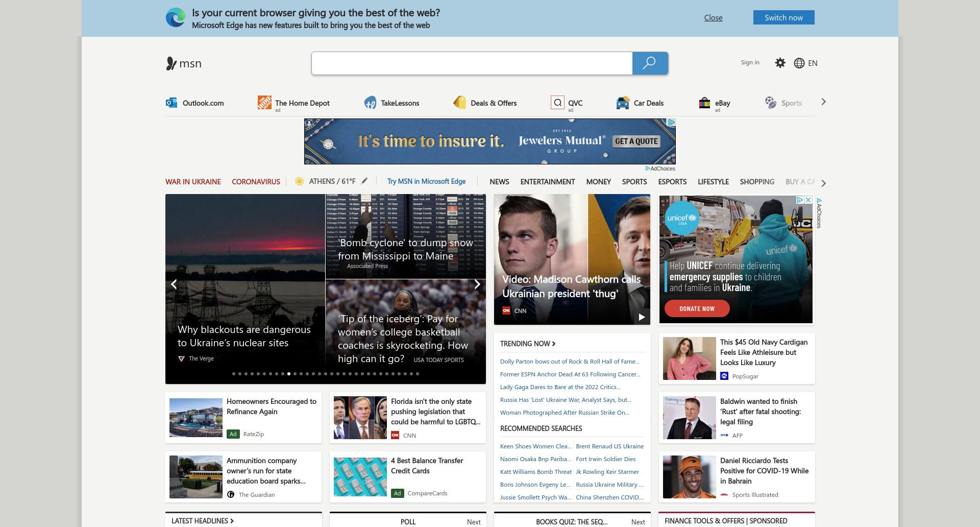This screenshot has width=980, height=527.
Task: Open QVC shortcut icon
Action: (x=557, y=103)
